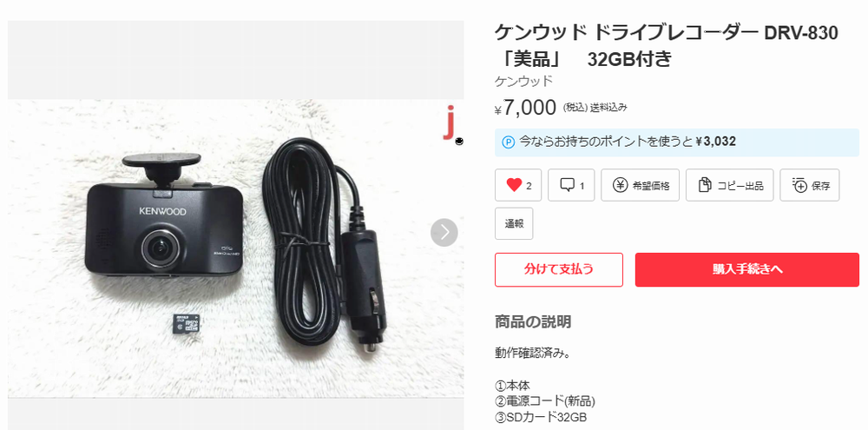Click the yen circle icon for 希望価格

click(x=620, y=185)
